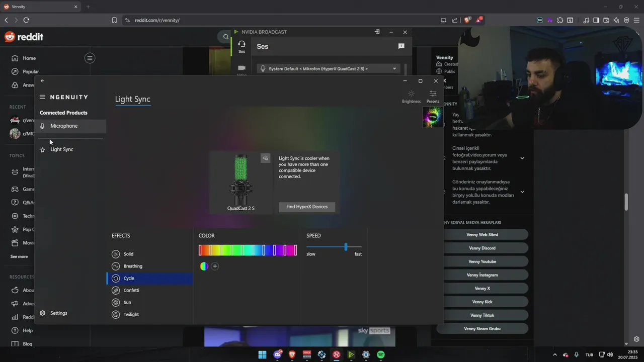
Task: Open Venny İnstagram link
Action: (482, 276)
